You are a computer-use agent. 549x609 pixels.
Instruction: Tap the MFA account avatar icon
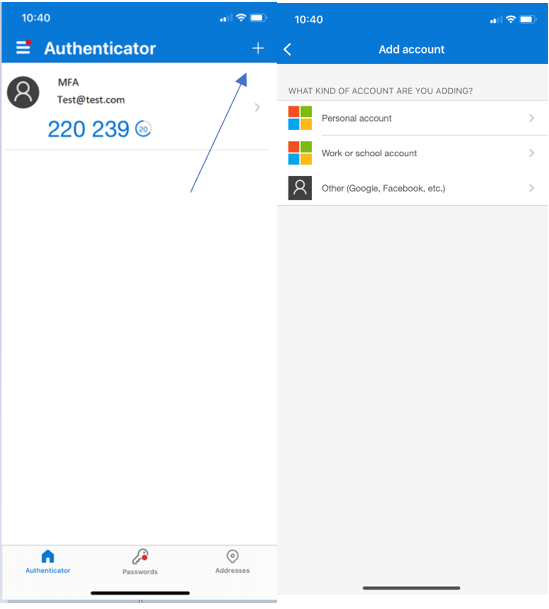(23, 92)
